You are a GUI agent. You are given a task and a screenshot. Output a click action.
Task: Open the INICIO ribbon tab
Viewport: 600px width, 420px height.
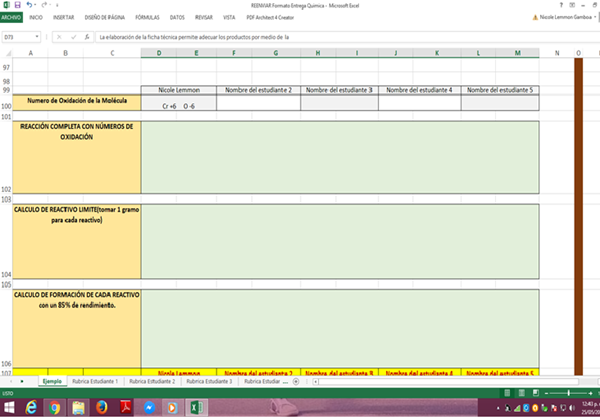point(36,18)
